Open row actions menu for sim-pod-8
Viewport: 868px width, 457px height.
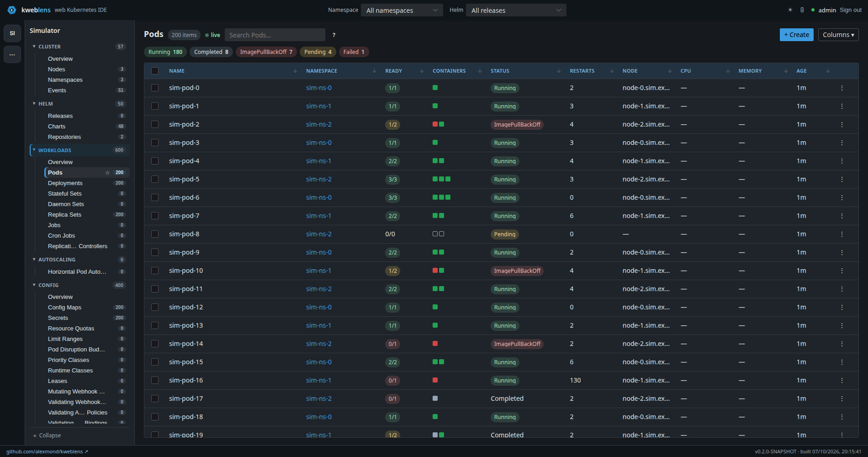pyautogui.click(x=842, y=234)
